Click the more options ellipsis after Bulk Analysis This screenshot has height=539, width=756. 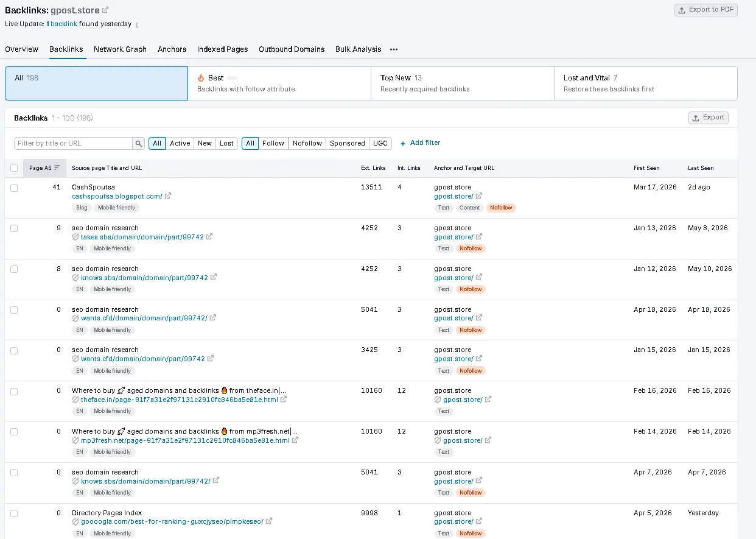[x=394, y=49]
